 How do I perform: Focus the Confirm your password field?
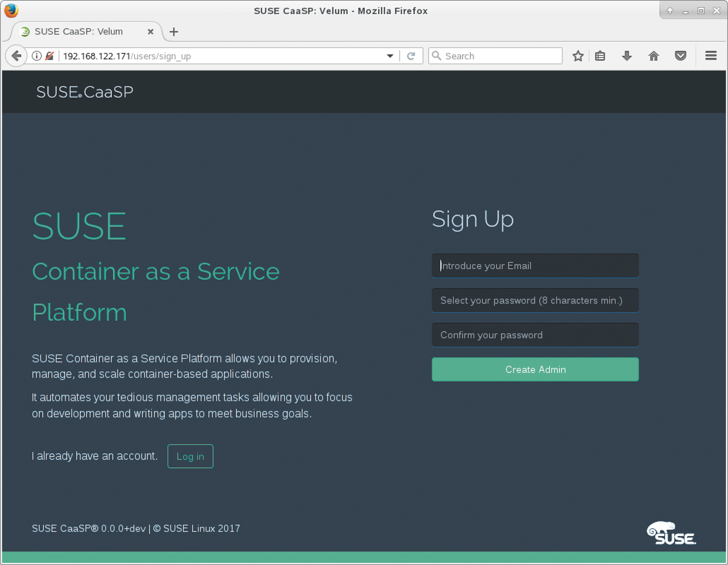tap(535, 335)
